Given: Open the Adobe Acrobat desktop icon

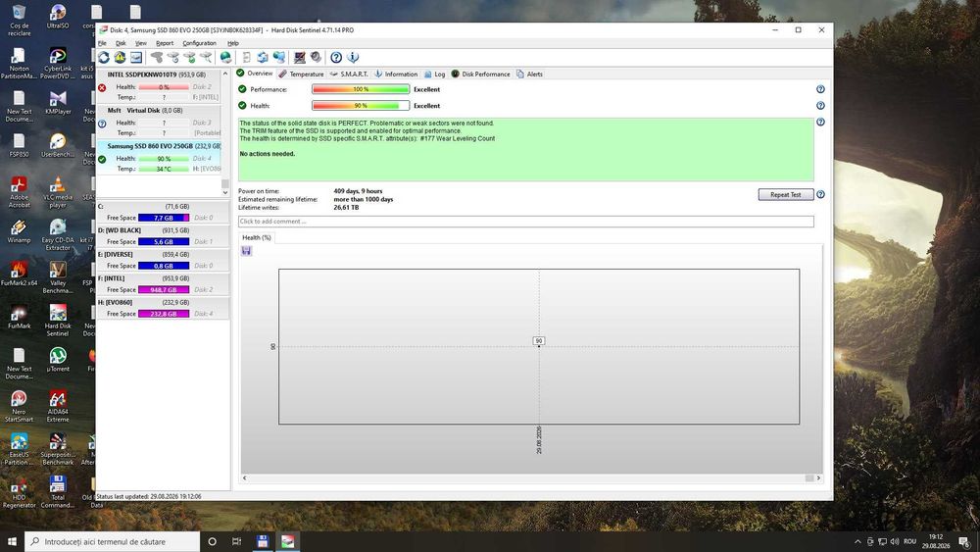Looking at the screenshot, I should [19, 192].
